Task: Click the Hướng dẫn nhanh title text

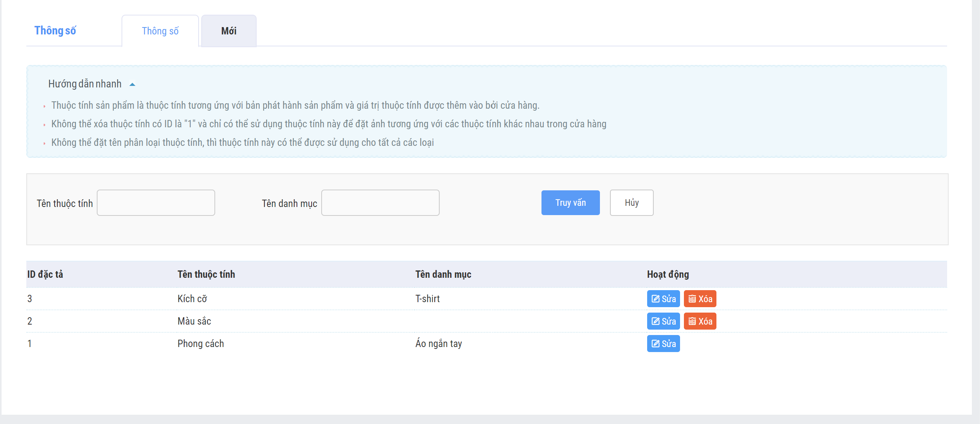Action: point(85,84)
